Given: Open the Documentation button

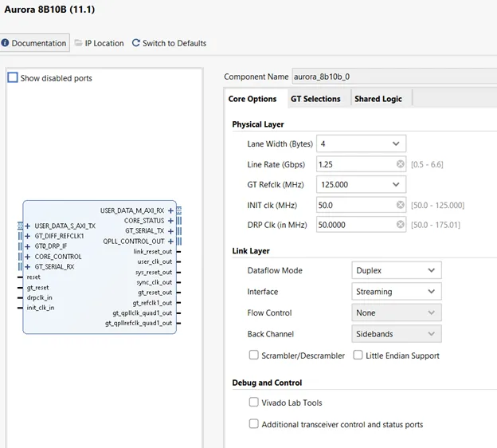Looking at the screenshot, I should (x=34, y=43).
